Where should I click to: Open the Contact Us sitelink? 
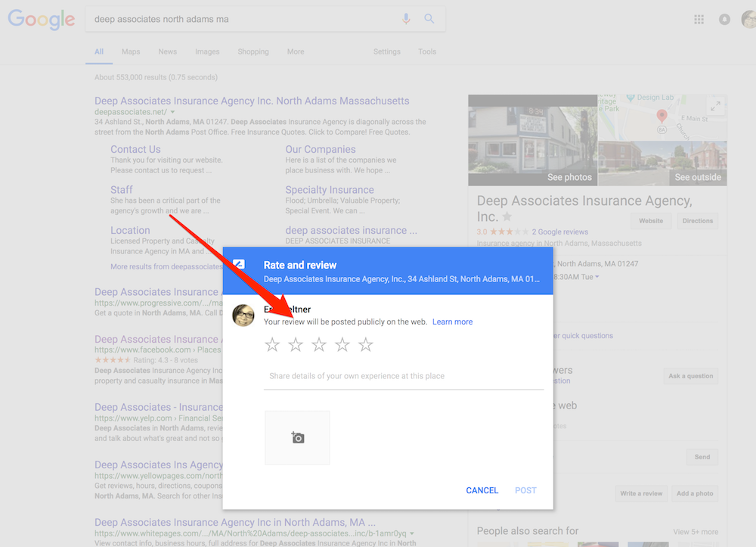coord(135,150)
